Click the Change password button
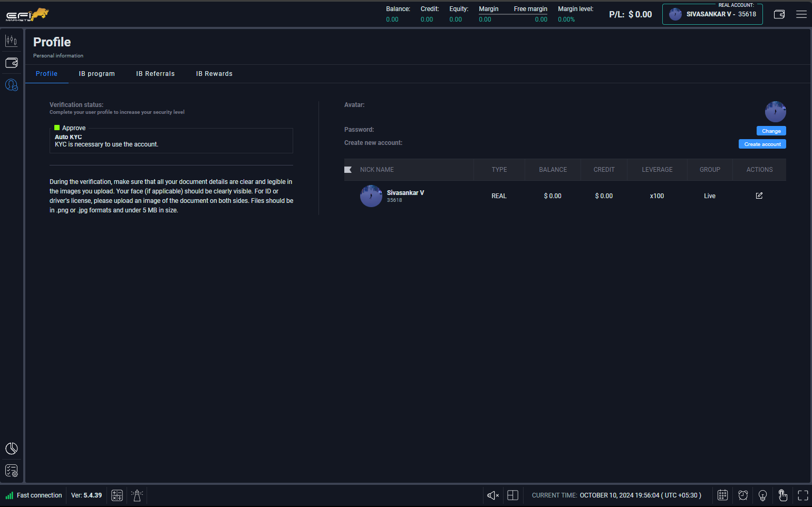Image resolution: width=812 pixels, height=507 pixels. pos(771,131)
